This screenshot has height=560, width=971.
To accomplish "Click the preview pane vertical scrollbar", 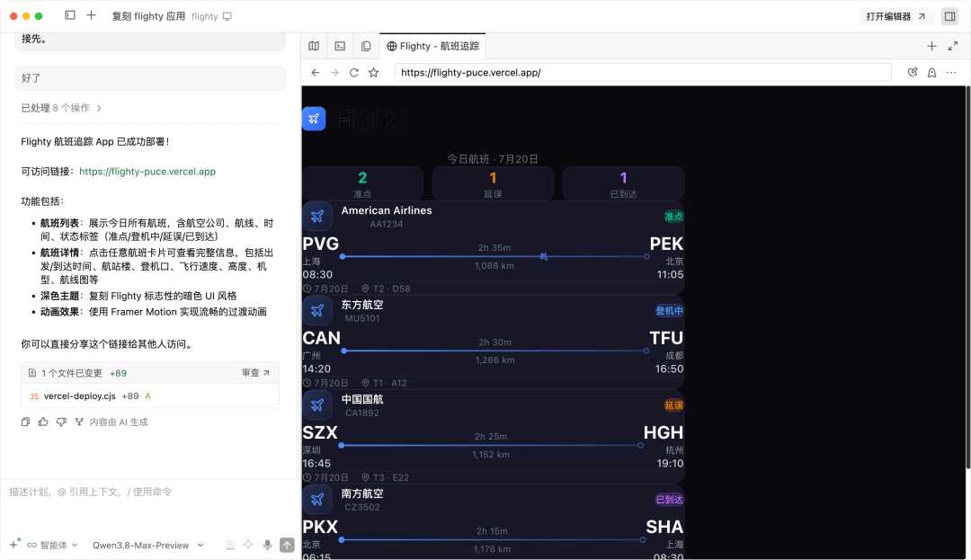I will click(x=967, y=279).
